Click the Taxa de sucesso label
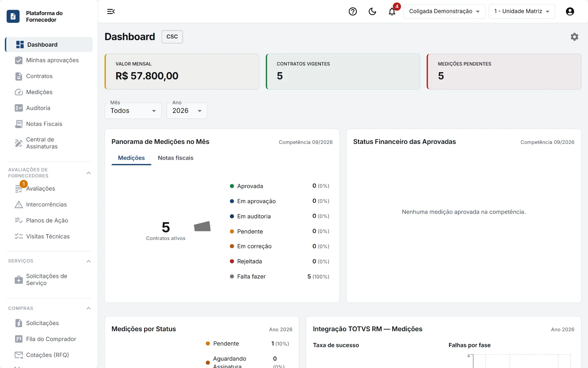 click(x=336, y=345)
